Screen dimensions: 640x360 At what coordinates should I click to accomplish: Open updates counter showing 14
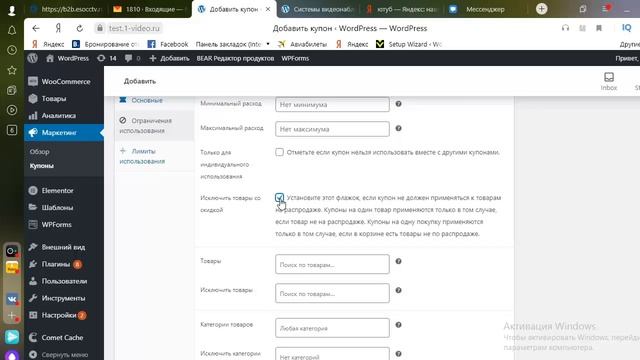(107, 58)
